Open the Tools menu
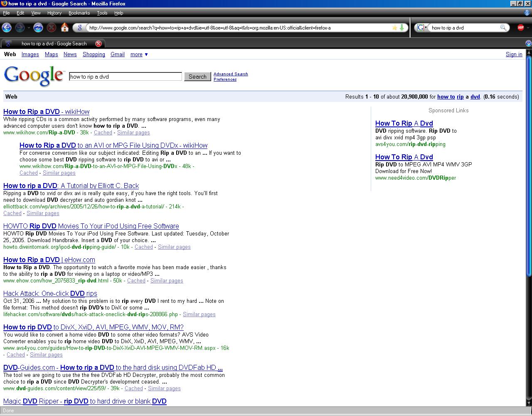This screenshot has width=532, height=416. tap(102, 13)
